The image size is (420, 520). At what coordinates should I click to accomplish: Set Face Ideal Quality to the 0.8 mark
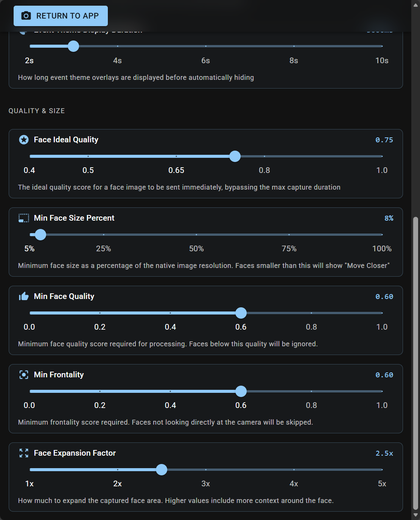pos(264,156)
